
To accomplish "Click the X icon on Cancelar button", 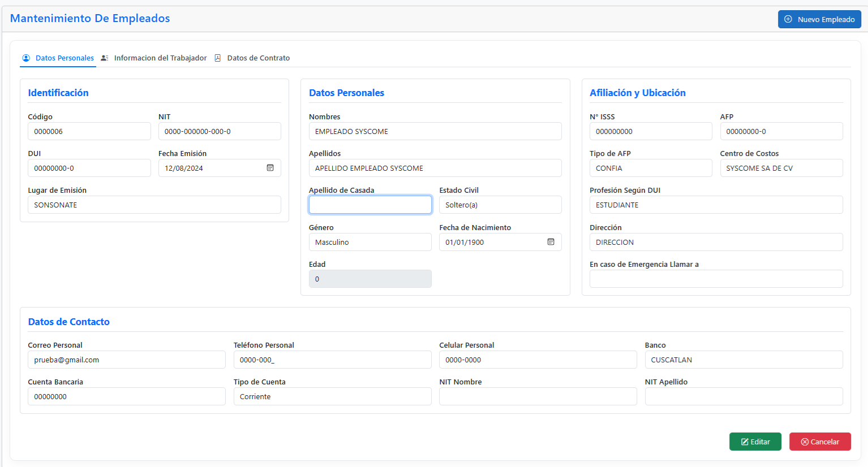I will [805, 442].
